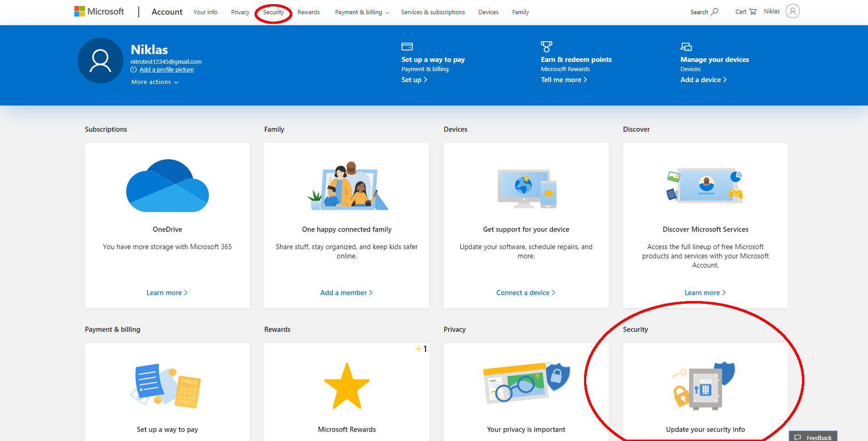Image resolution: width=868 pixels, height=441 pixels.
Task: Click the large profile picture circle
Action: tap(100, 61)
